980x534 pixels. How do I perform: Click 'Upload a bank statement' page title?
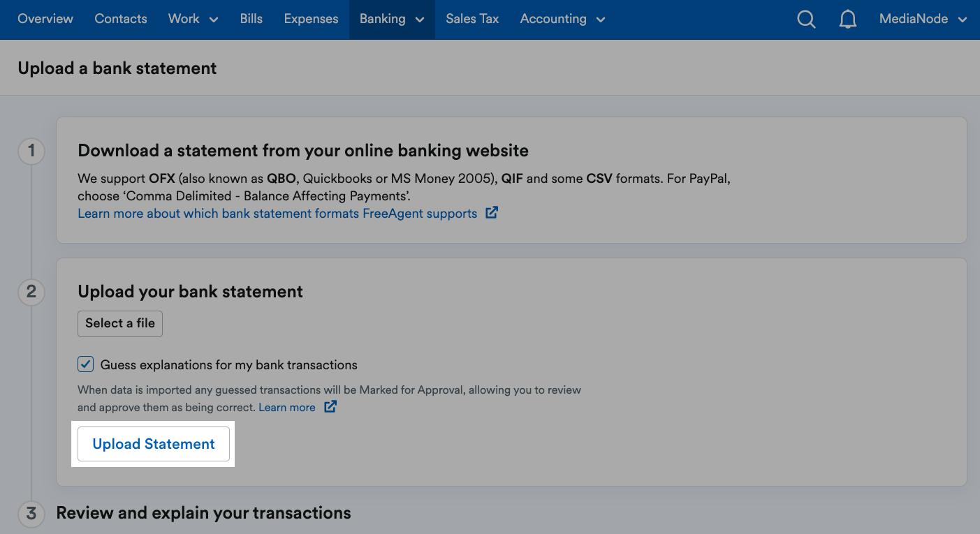[x=117, y=68]
